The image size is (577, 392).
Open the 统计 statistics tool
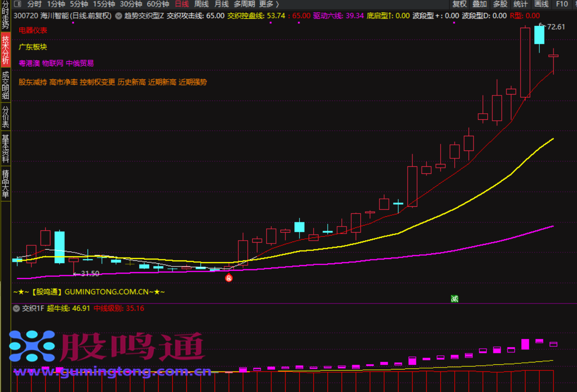521,4
